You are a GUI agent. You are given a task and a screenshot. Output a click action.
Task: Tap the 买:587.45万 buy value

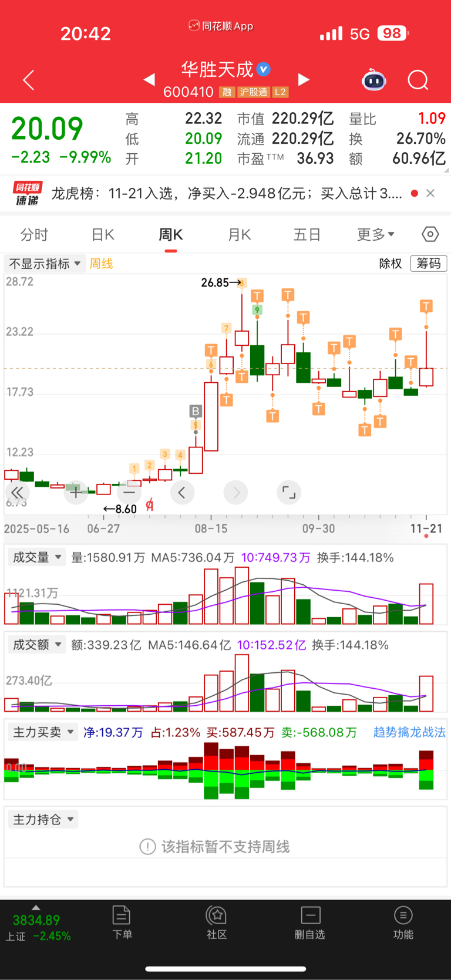coord(240,732)
